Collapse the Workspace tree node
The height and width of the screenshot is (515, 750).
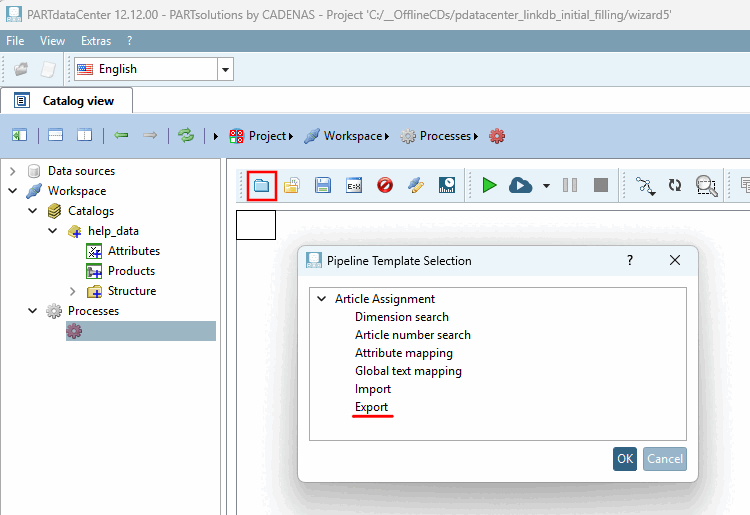[13, 191]
